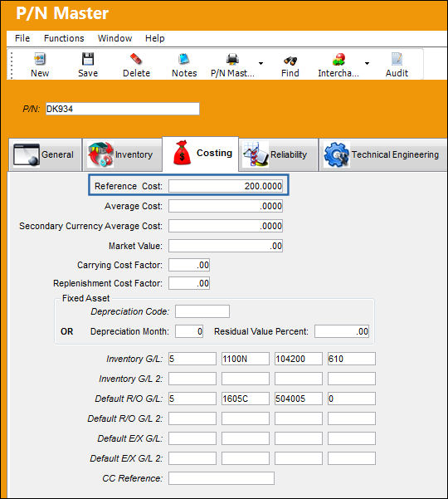Click the Default R/O G/L field containing 0
Image resolution: width=448 pixels, height=499 pixels.
pyautogui.click(x=352, y=399)
